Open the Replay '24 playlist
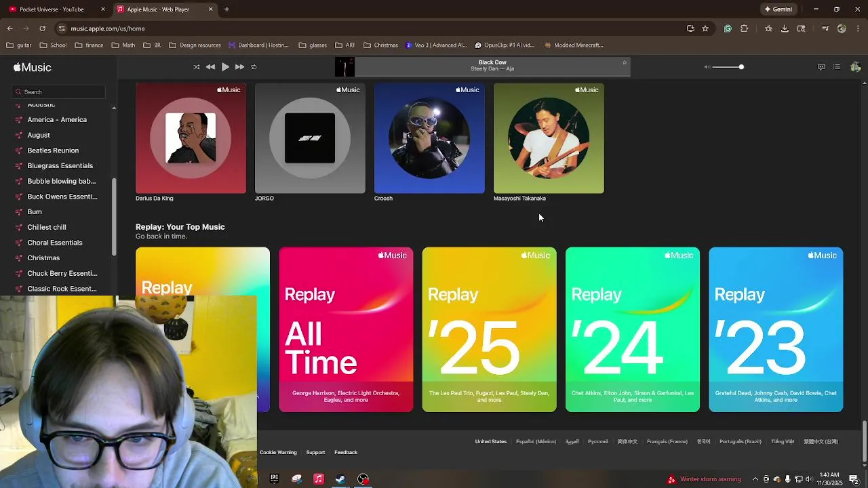 tap(633, 329)
